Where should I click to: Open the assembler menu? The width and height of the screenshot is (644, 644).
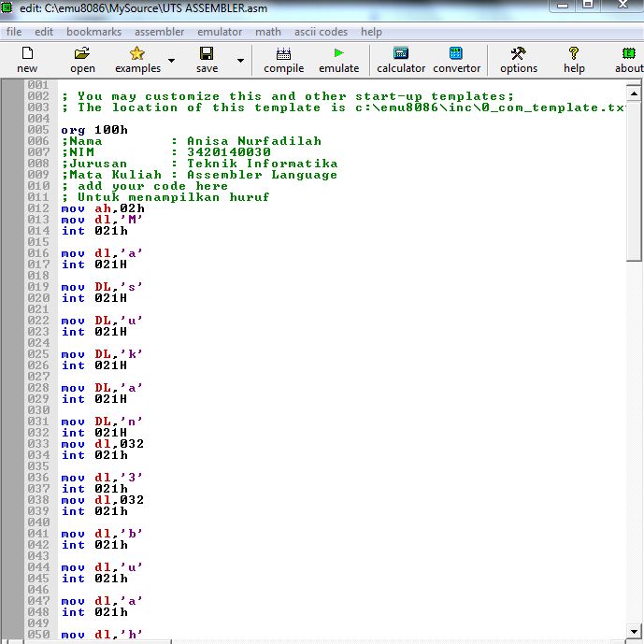[x=159, y=32]
